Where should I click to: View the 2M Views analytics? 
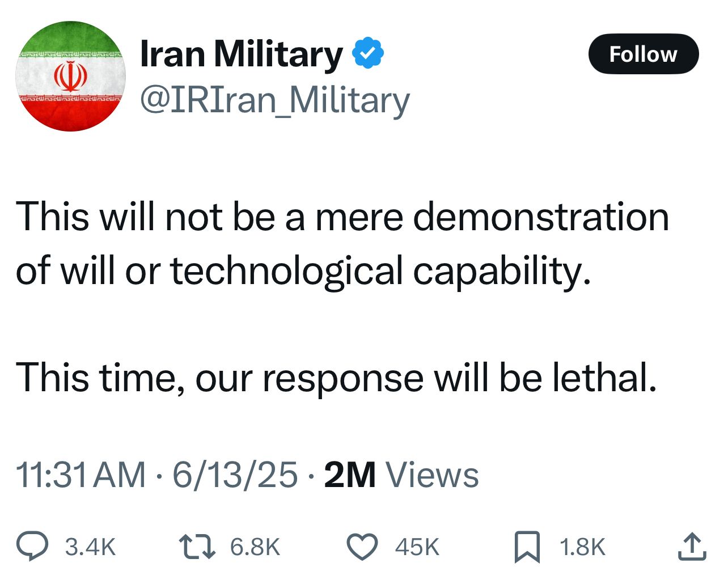(401, 475)
